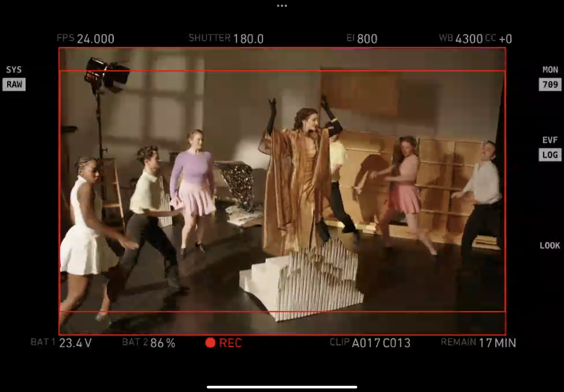The height and width of the screenshot is (392, 564).
Task: Tap the iPad home indicator bar
Action: [x=282, y=387]
